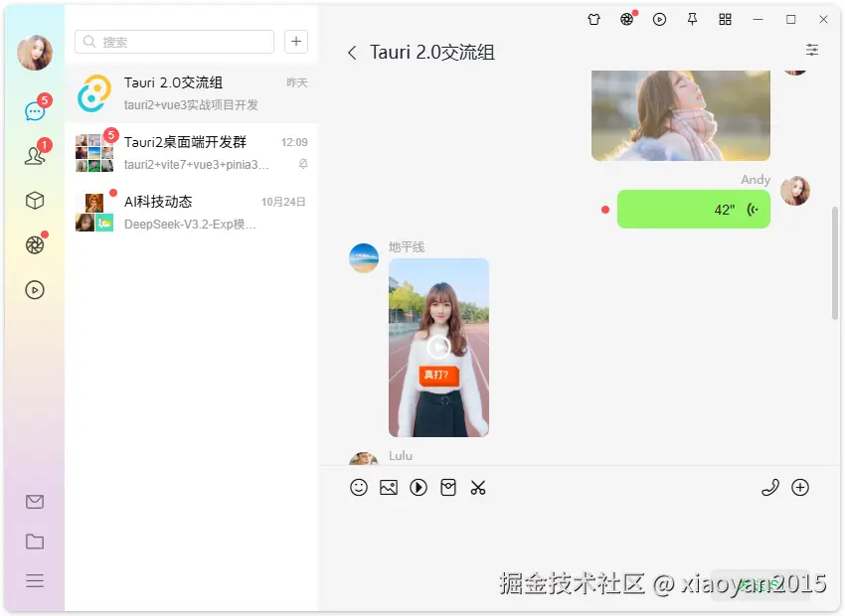Image resolution: width=845 pixels, height=616 pixels.
Task: Start a voice call with the phone icon
Action: [770, 488]
